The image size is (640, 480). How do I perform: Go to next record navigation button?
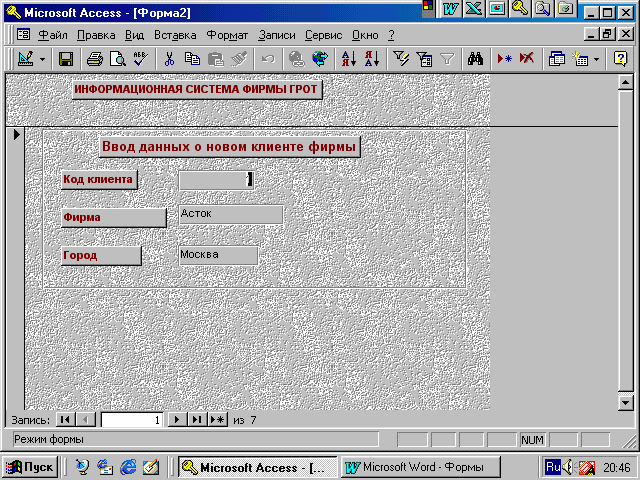[x=177, y=420]
